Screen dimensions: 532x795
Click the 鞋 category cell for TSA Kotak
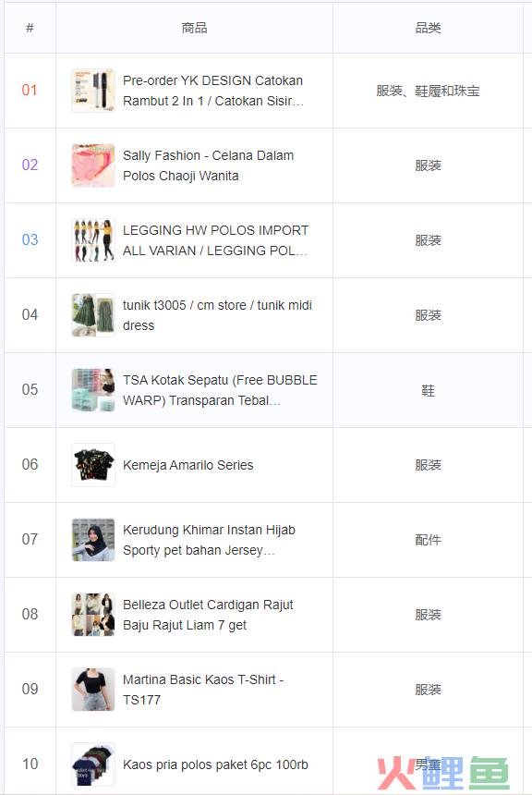click(429, 390)
